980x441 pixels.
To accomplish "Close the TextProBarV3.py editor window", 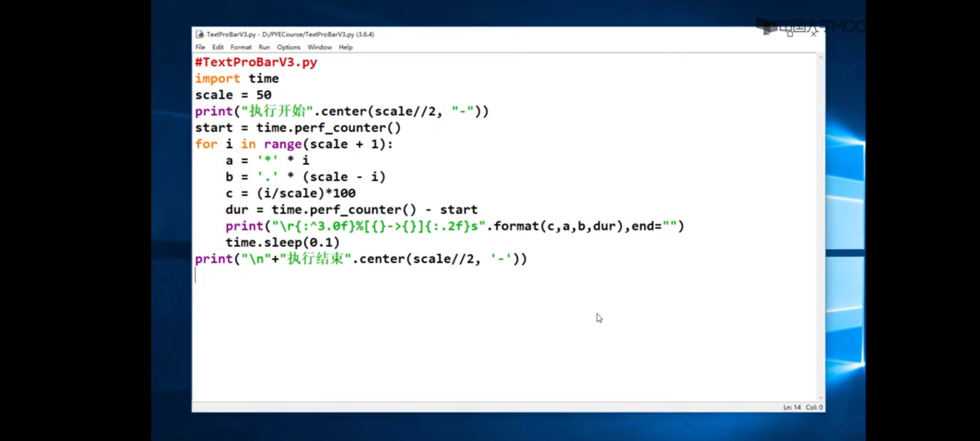I will [x=813, y=34].
